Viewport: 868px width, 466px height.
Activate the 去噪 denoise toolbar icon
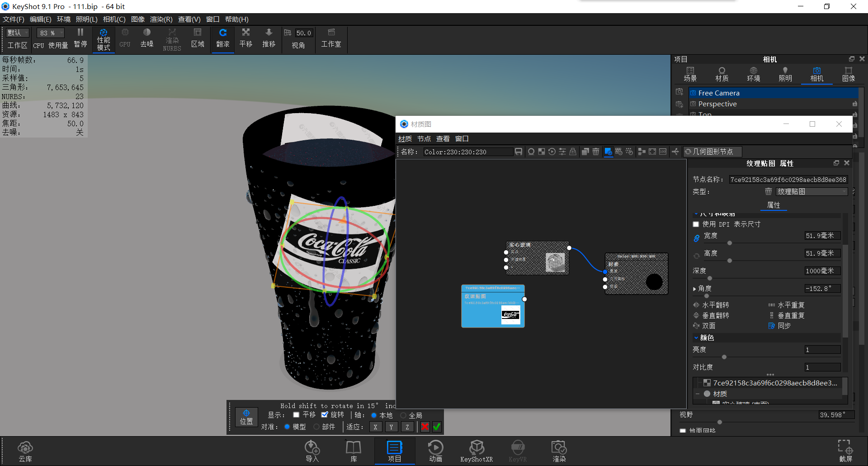[146, 39]
